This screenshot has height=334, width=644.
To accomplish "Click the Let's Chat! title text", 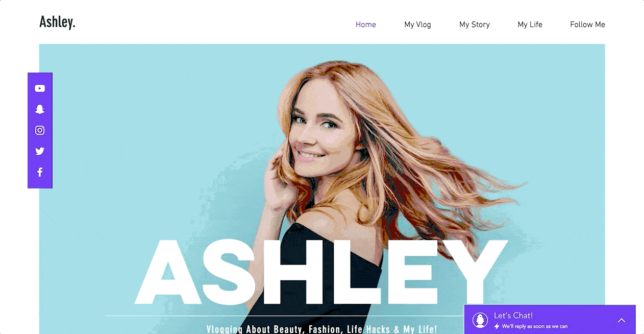I will click(x=513, y=316).
